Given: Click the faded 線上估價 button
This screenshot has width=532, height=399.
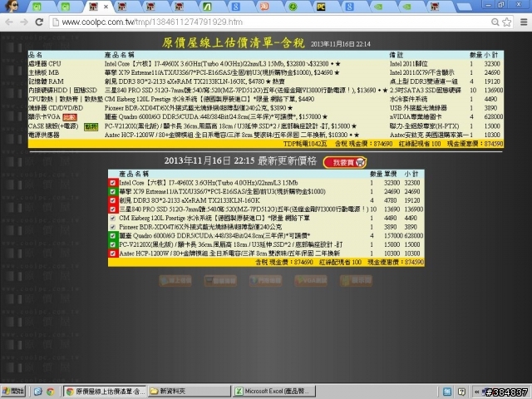Looking at the screenshot, I should click(175, 281).
